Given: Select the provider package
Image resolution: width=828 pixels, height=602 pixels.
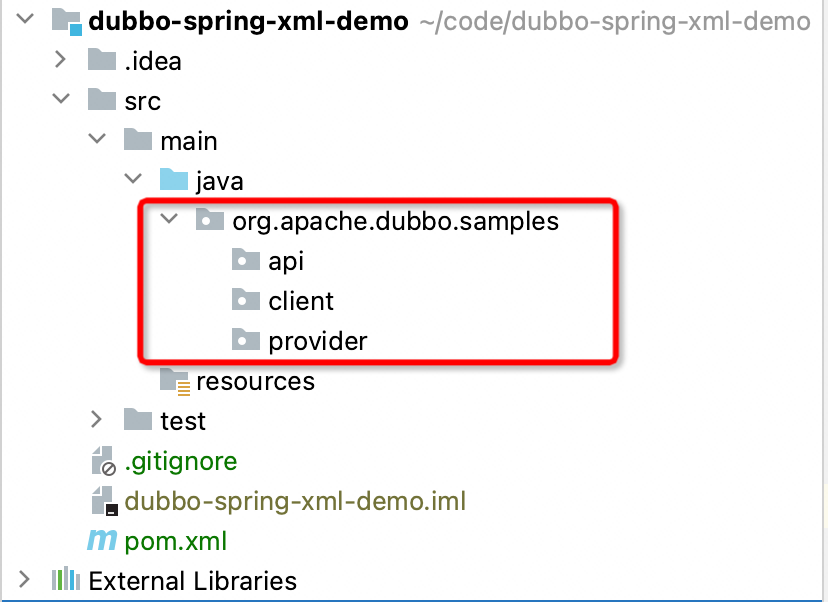Looking at the screenshot, I should [x=318, y=341].
